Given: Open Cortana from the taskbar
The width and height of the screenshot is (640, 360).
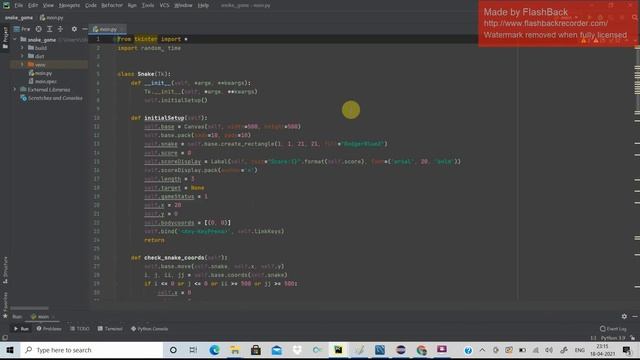Looking at the screenshot, I should [x=173, y=350].
